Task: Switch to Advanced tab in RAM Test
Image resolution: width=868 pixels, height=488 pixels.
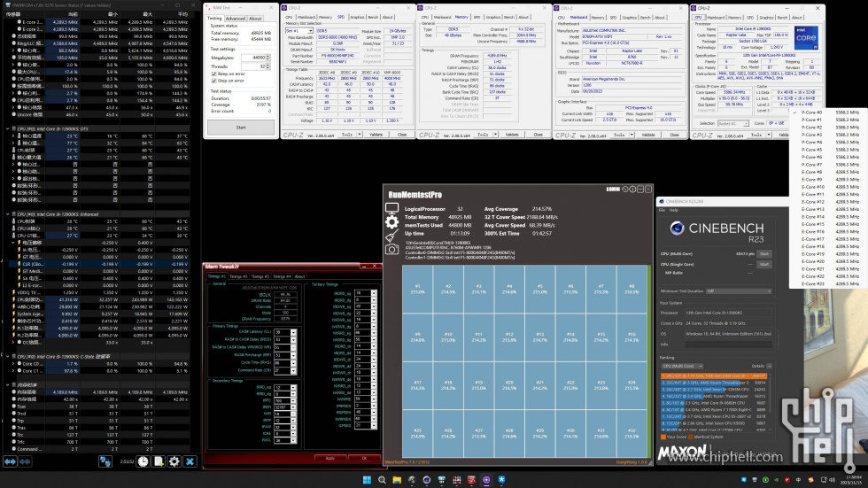Action: click(x=236, y=19)
